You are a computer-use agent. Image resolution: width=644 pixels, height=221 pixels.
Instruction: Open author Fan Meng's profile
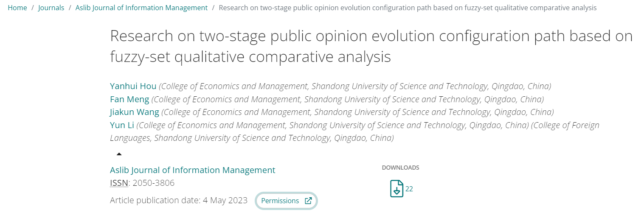point(129,99)
